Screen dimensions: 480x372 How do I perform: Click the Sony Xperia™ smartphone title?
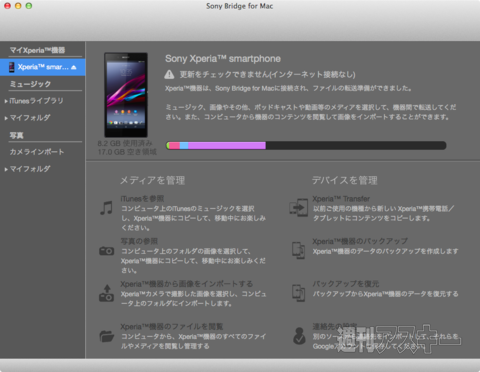[223, 59]
